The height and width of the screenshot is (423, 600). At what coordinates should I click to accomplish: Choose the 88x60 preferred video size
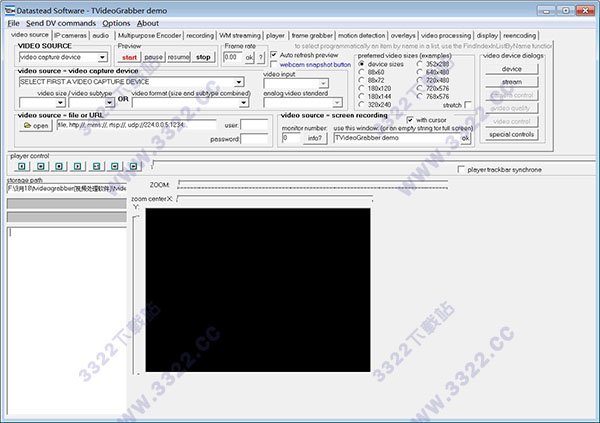click(x=361, y=72)
